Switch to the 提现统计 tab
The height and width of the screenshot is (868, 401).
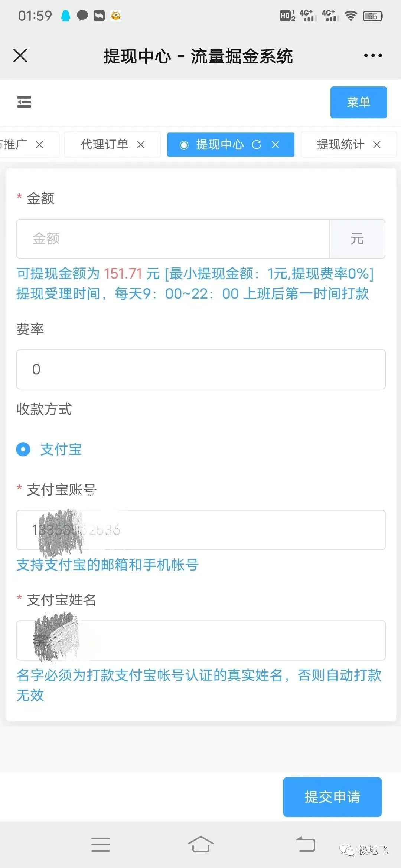(340, 145)
